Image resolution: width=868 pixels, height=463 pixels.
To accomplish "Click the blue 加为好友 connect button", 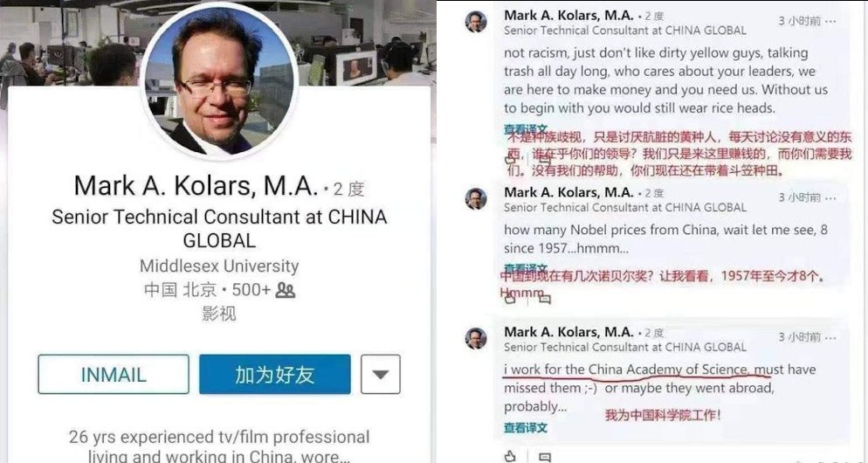I will (274, 375).
